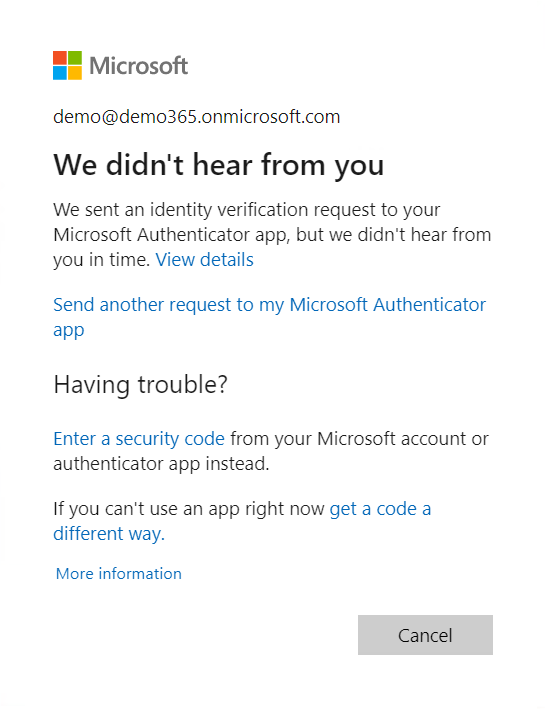Click the "Having trouble?" heading
Viewport: 545px width, 709px height.
140,385
